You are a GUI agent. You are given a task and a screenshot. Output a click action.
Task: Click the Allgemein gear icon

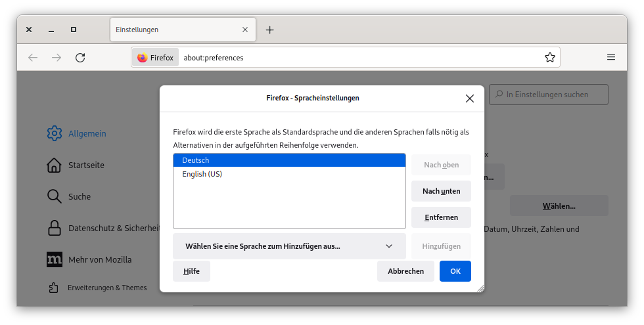(x=54, y=133)
